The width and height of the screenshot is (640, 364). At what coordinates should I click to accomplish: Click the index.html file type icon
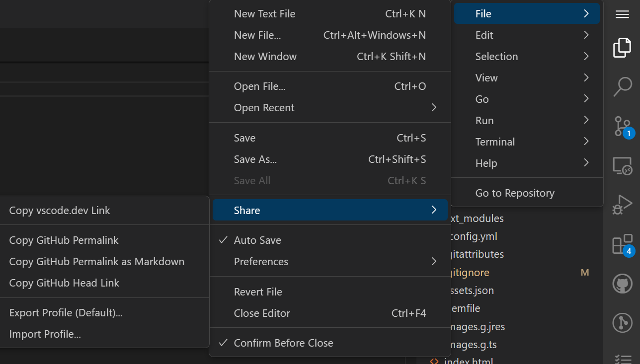(x=434, y=361)
